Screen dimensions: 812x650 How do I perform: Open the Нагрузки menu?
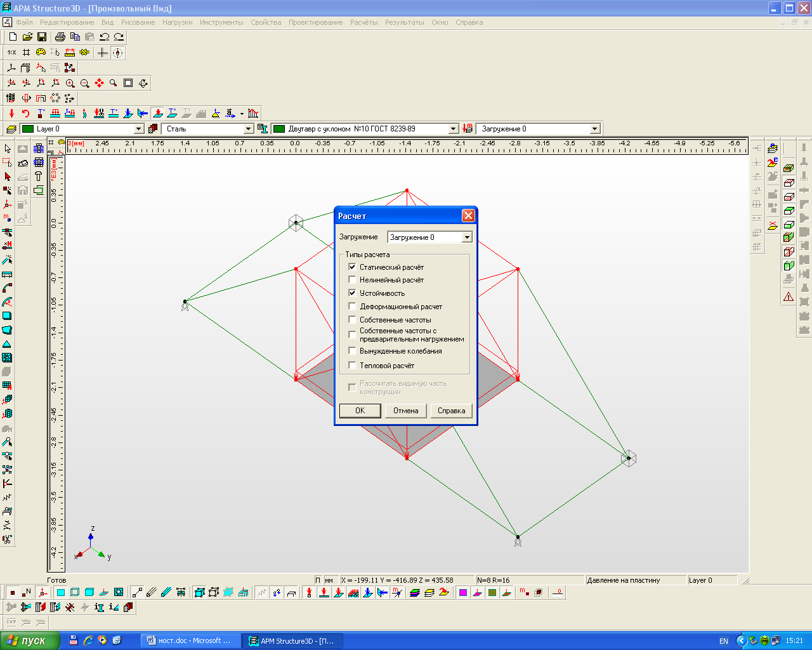[177, 22]
